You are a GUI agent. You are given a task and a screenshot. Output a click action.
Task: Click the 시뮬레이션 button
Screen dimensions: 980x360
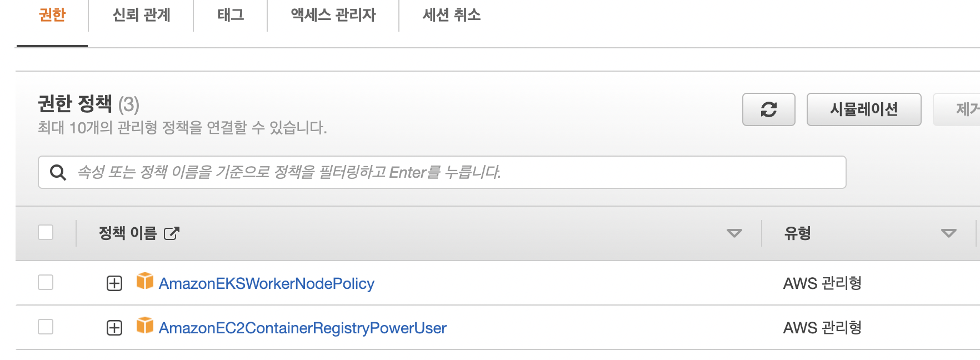(864, 109)
